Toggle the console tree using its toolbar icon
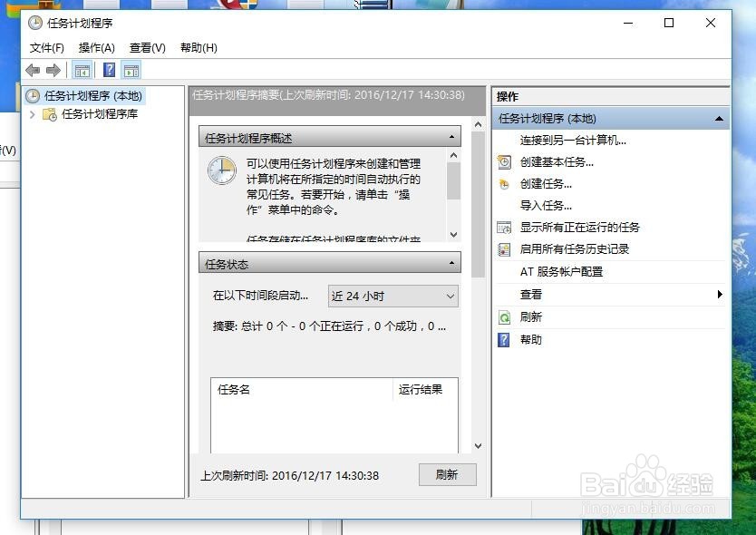 [82, 70]
